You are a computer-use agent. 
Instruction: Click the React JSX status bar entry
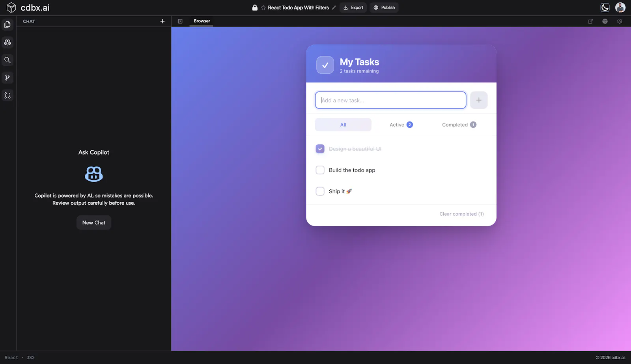click(20, 358)
